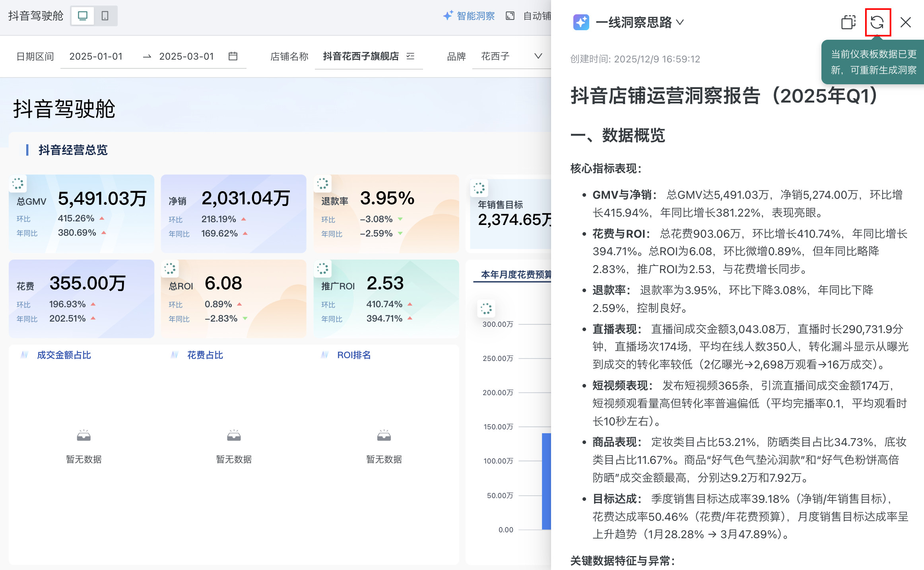Click 成交金额占比 chart title
This screenshot has height=570, width=924.
[x=64, y=355]
